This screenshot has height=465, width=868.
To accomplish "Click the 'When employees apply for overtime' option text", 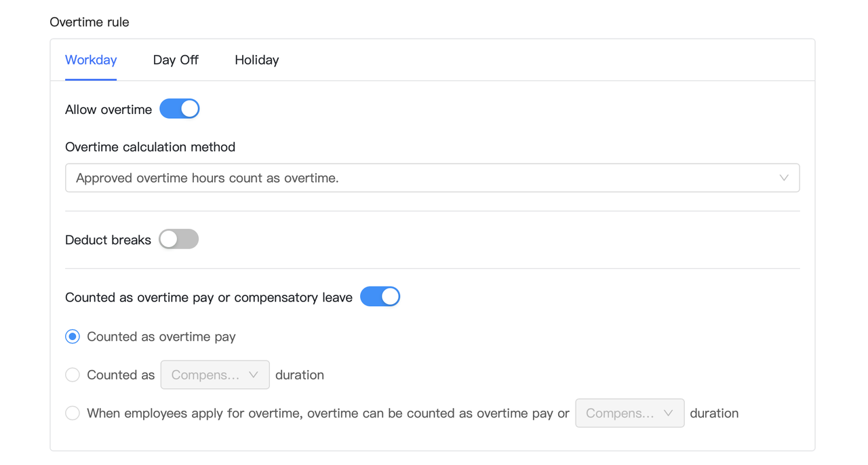I will pos(328,413).
